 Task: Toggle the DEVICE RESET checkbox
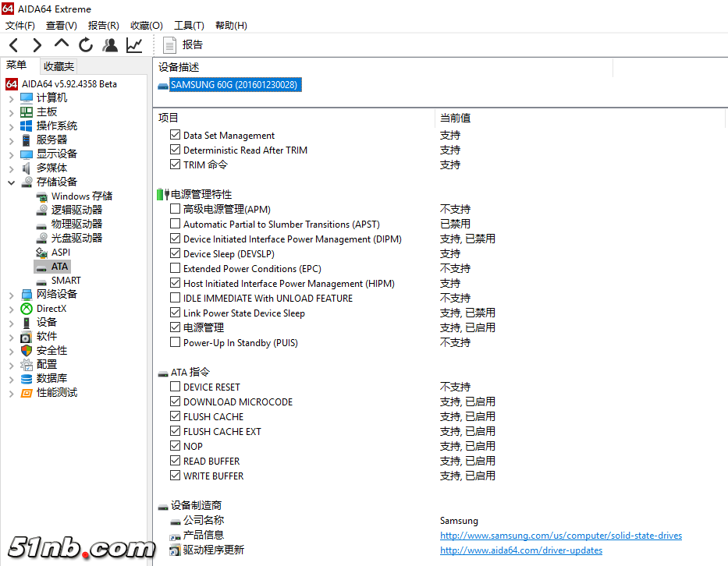tap(175, 387)
